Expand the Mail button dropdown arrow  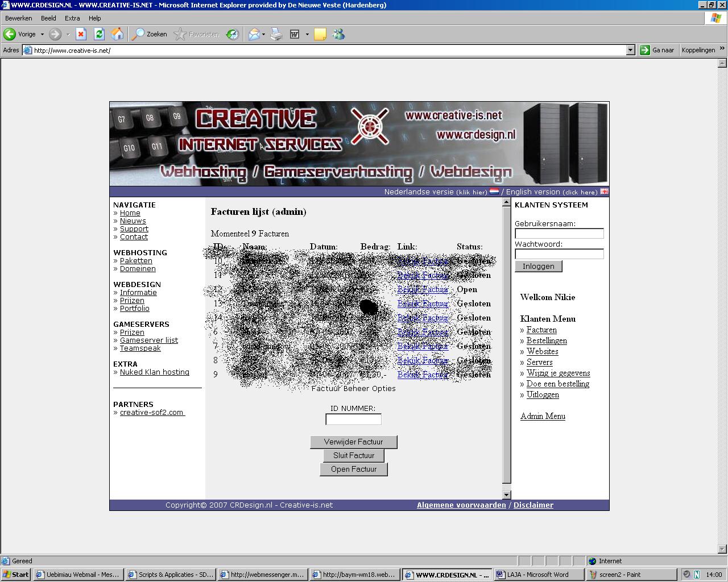click(x=263, y=34)
